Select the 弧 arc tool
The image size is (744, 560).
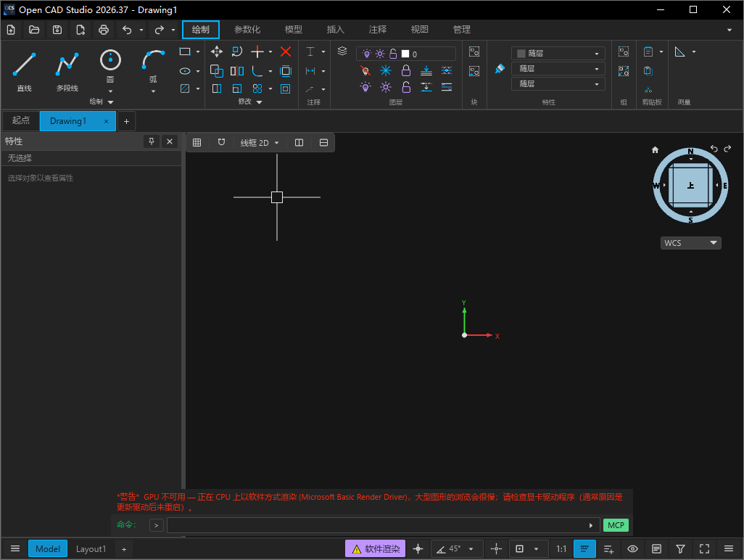coord(153,67)
